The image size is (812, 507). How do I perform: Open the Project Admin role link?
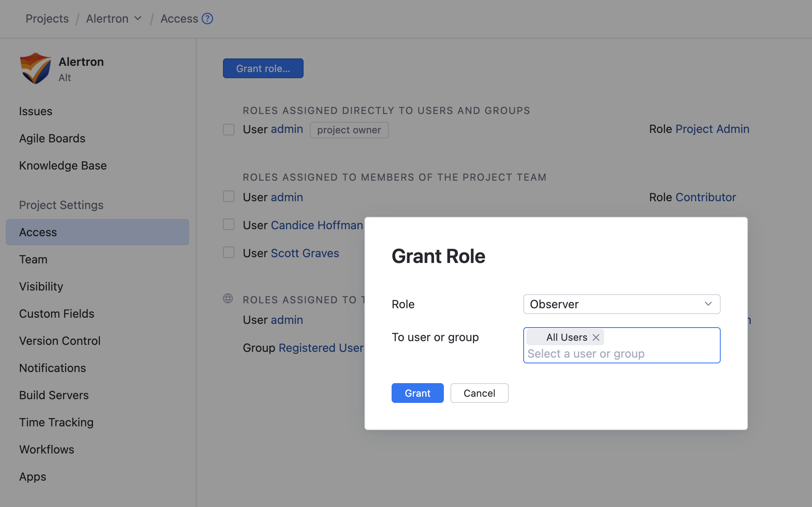point(712,129)
